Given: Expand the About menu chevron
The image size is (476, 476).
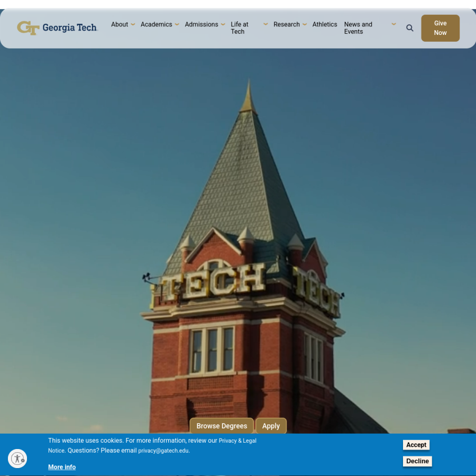Looking at the screenshot, I should [133, 24].
